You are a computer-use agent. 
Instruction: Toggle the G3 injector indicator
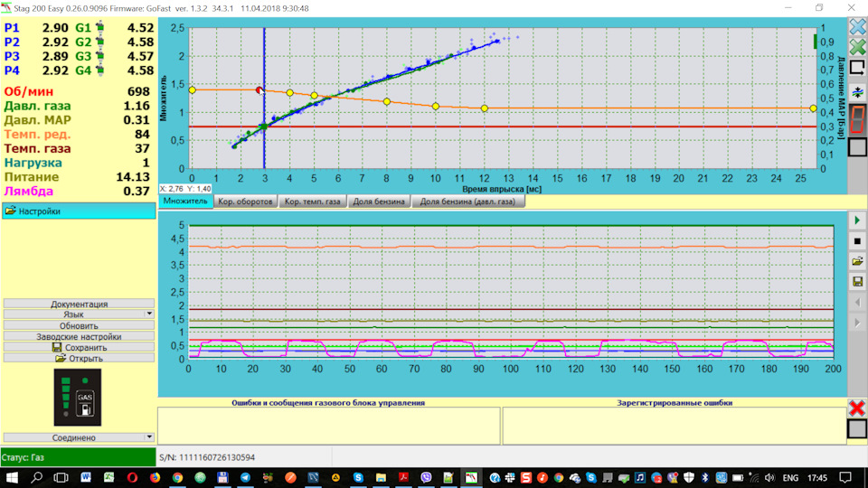(x=99, y=56)
